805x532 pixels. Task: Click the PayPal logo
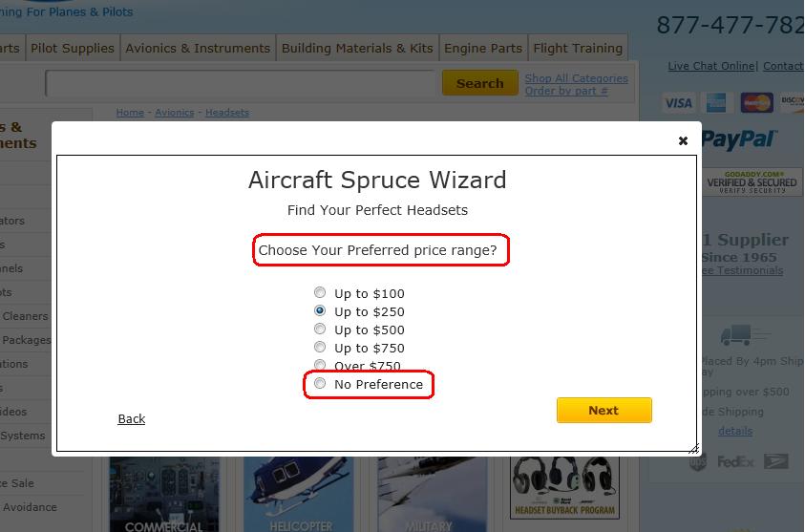(x=739, y=139)
